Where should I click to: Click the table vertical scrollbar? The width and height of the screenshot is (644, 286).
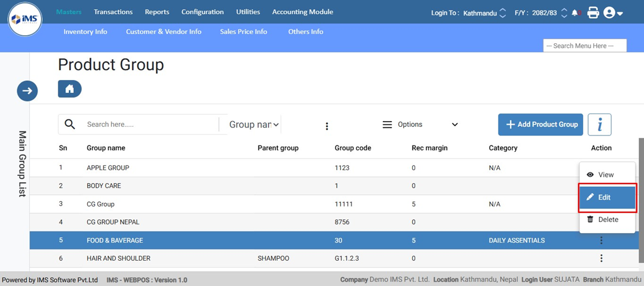pos(641,201)
